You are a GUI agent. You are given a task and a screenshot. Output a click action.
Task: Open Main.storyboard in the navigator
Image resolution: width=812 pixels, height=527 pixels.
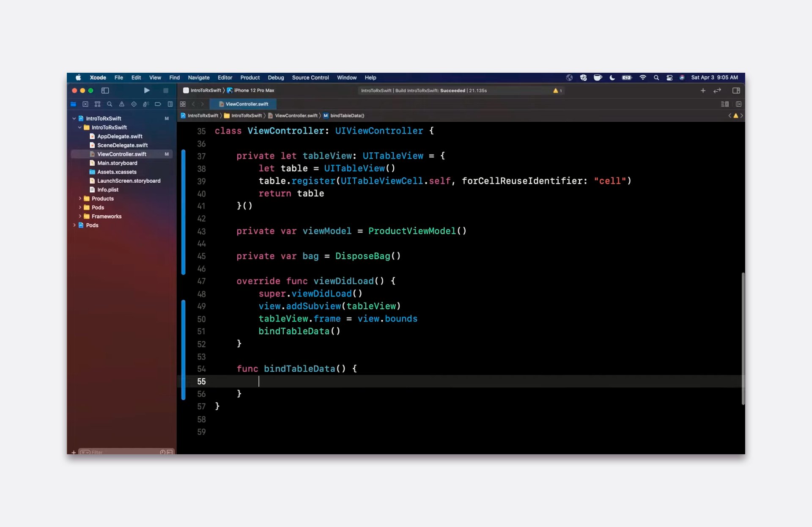117,163
